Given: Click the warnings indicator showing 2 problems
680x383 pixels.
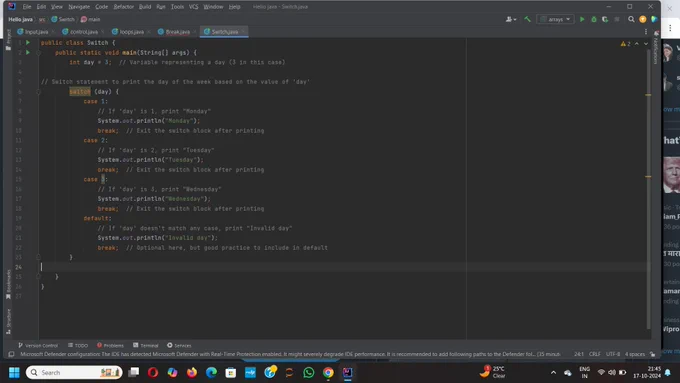Looking at the screenshot, I should [x=625, y=43].
